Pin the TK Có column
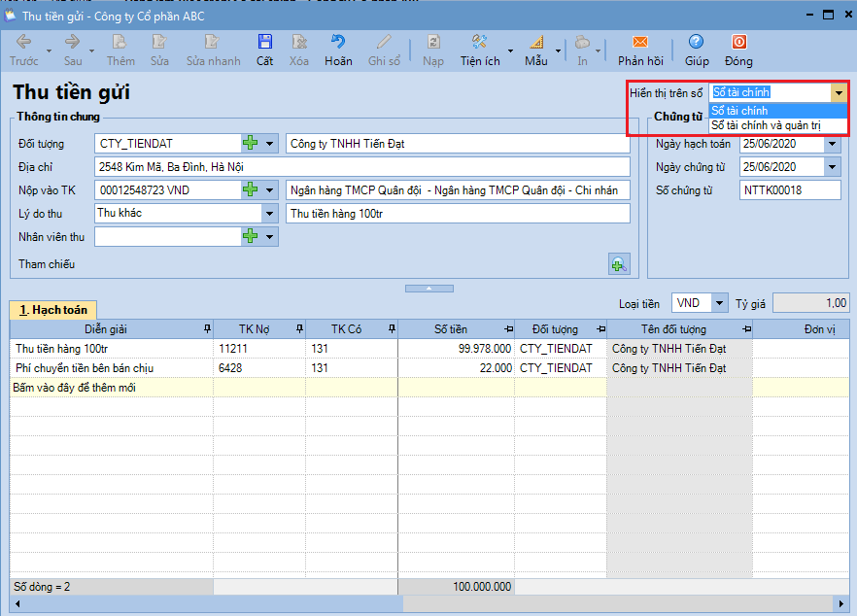This screenshot has width=857, height=616. (392, 329)
